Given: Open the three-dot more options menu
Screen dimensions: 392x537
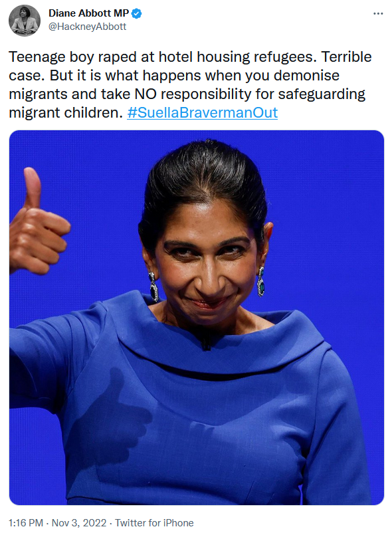Looking at the screenshot, I should (378, 14).
